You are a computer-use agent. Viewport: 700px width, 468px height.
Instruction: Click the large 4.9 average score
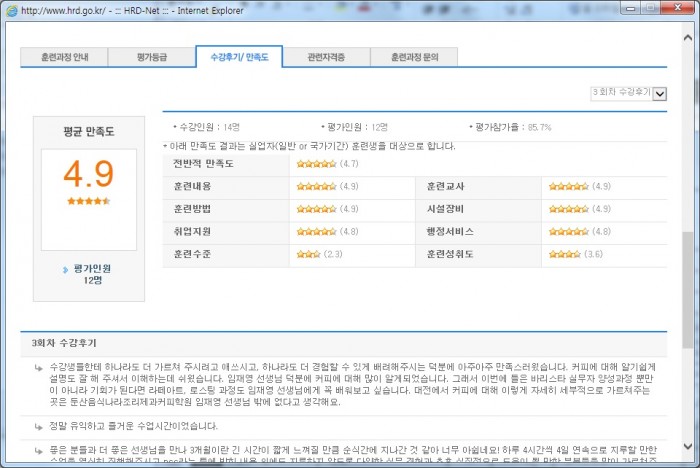pyautogui.click(x=88, y=174)
